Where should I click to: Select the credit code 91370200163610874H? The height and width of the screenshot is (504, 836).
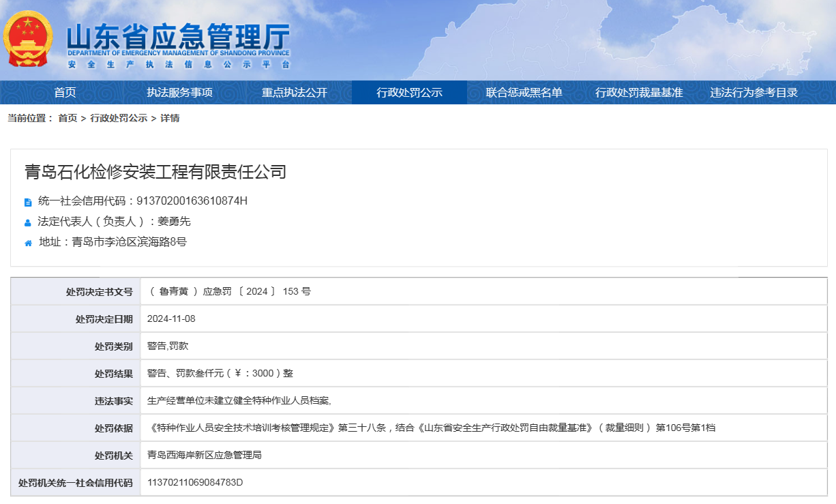192,201
